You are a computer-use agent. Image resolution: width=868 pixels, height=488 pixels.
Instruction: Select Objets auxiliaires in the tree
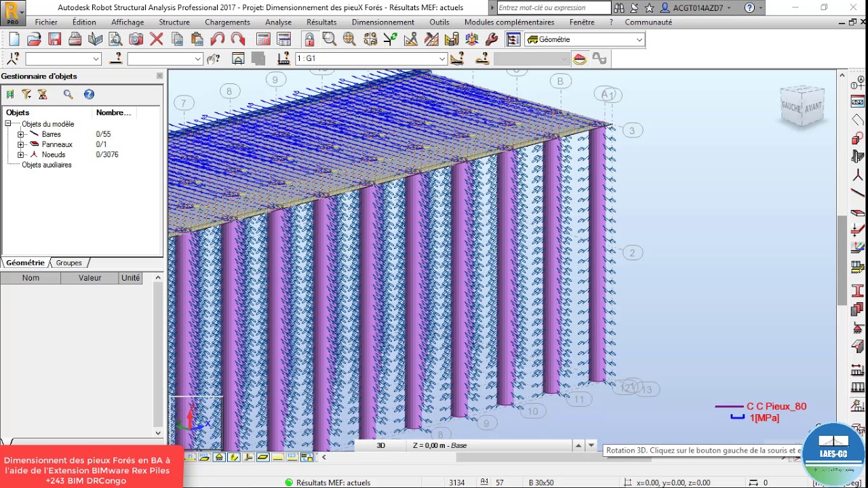[x=47, y=165]
